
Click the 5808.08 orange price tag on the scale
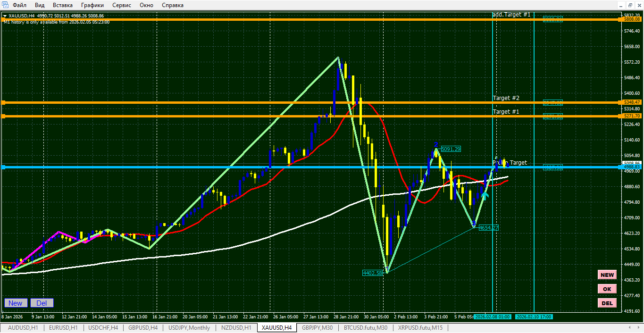pyautogui.click(x=632, y=19)
